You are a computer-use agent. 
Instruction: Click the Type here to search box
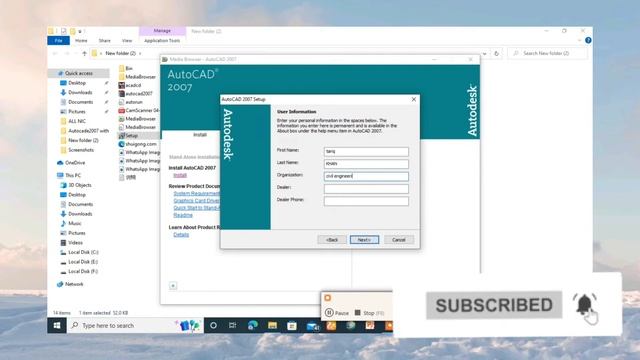(x=135, y=325)
